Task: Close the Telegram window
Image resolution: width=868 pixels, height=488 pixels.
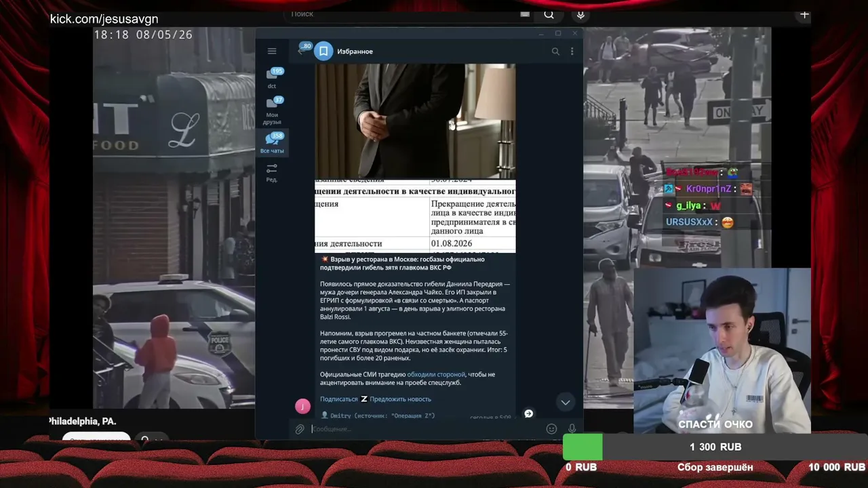Action: click(x=574, y=33)
